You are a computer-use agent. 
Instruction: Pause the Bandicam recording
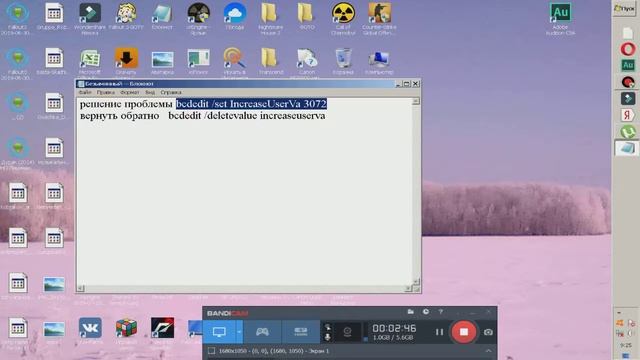439,332
